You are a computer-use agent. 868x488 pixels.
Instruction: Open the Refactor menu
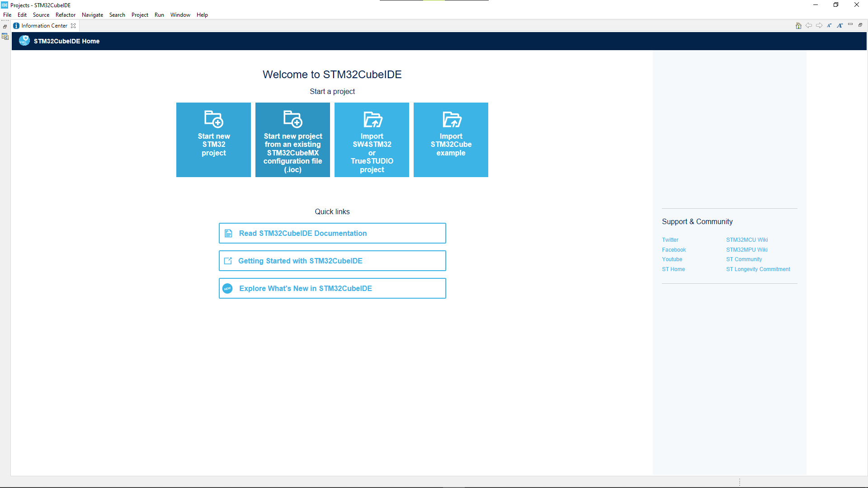point(66,15)
